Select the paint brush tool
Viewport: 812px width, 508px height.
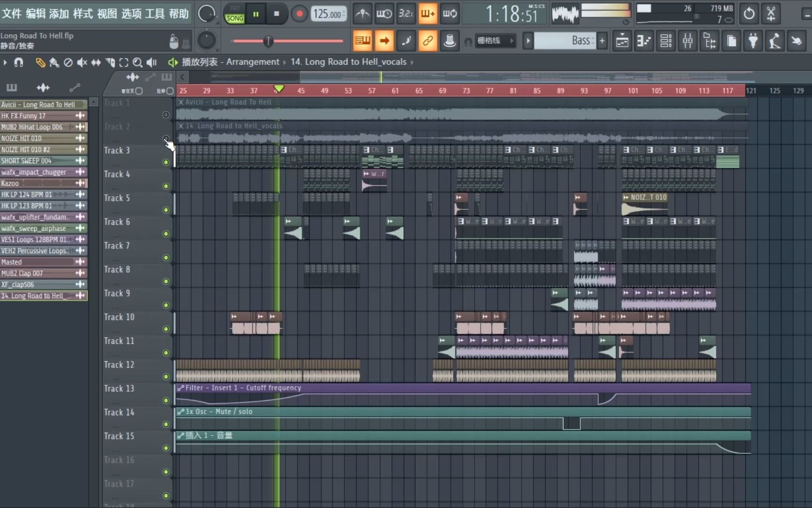pyautogui.click(x=55, y=62)
